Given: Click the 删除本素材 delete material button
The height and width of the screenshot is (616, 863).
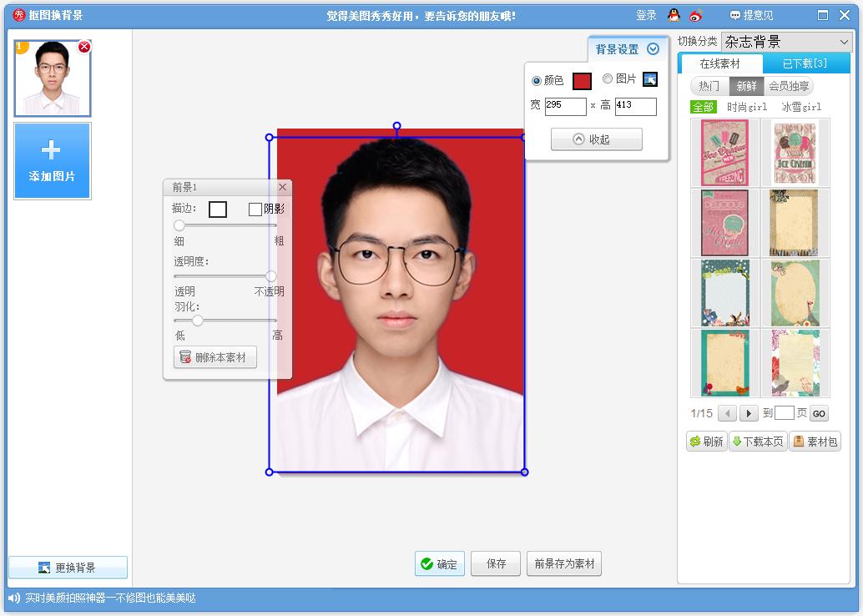Looking at the screenshot, I should (214, 357).
